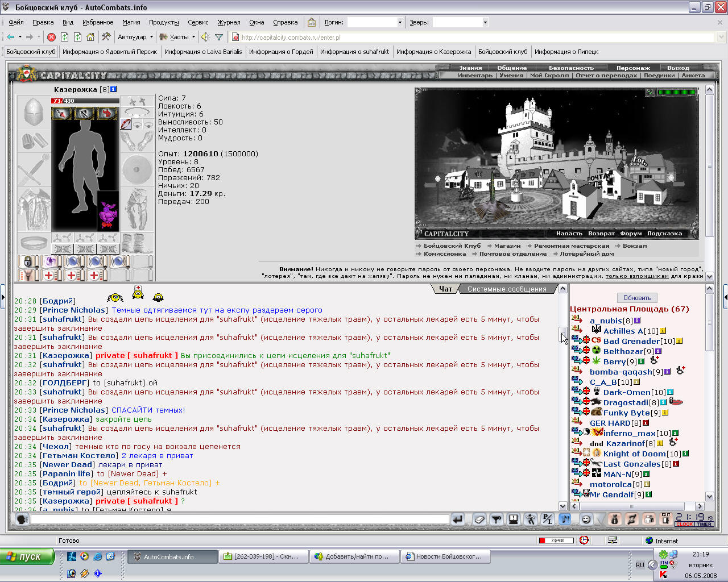
Task: Go to Лотерейный дом link
Action: 587,253
